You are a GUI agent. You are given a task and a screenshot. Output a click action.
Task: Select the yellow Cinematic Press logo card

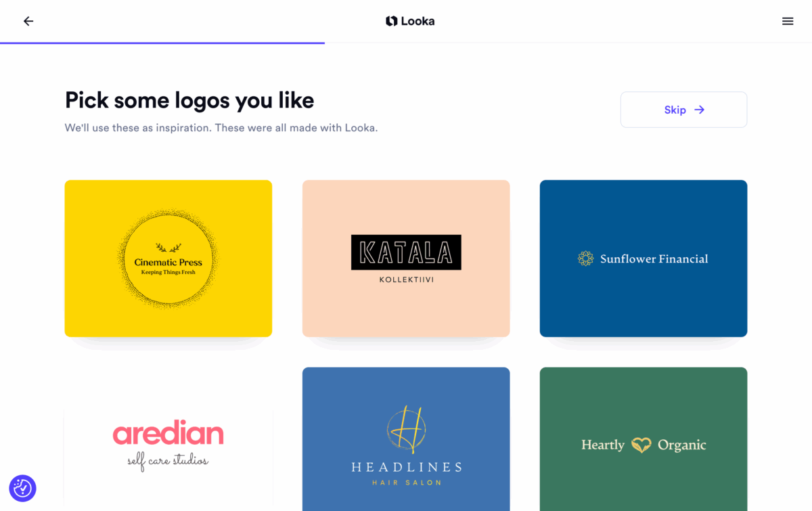point(168,259)
